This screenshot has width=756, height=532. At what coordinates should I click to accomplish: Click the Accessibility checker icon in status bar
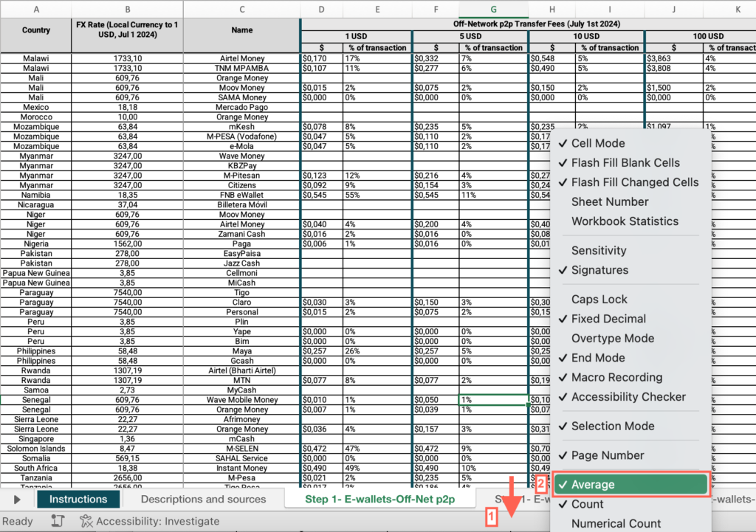(86, 521)
